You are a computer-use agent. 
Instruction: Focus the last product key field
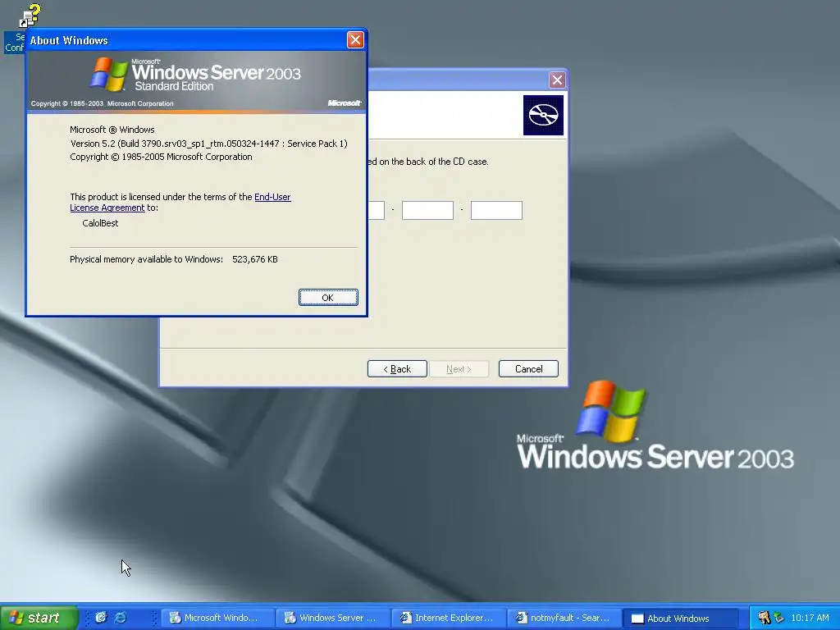click(496, 210)
